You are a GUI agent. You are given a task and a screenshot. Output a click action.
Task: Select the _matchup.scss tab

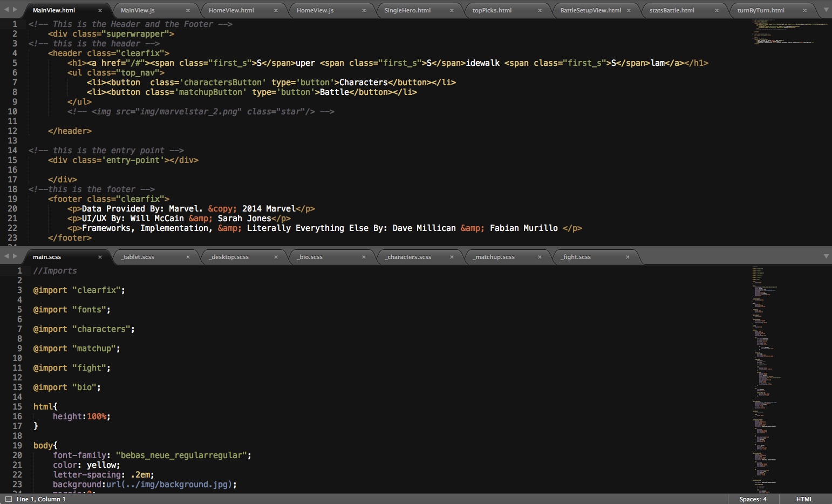[494, 257]
